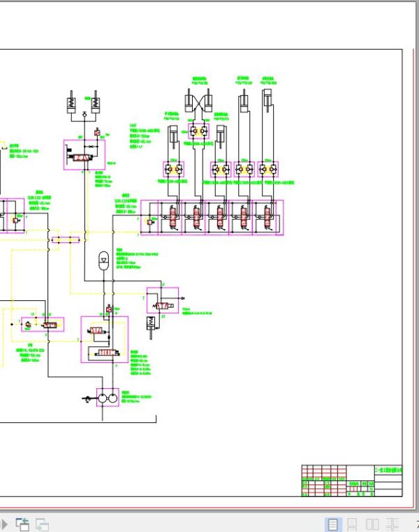Switch to single page view

333,524
